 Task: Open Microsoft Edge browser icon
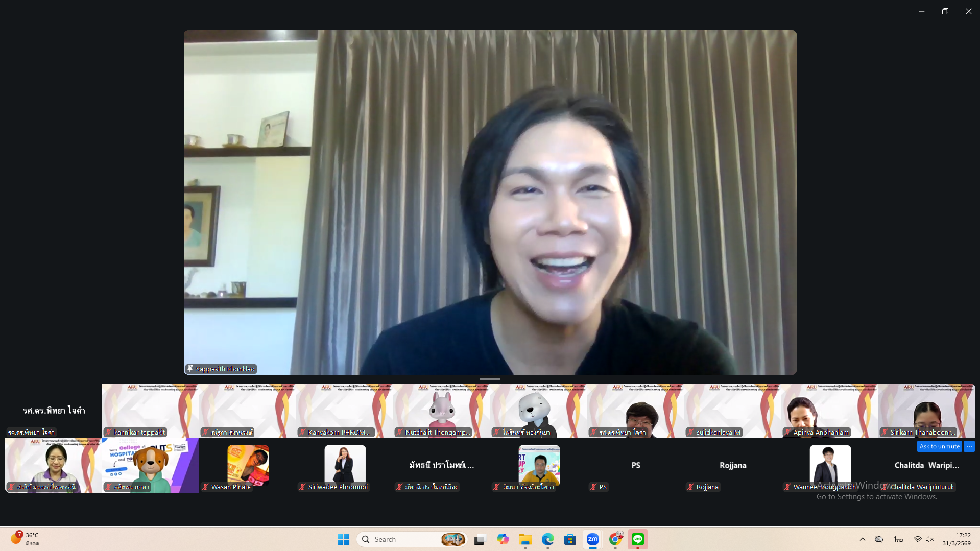[x=547, y=539]
